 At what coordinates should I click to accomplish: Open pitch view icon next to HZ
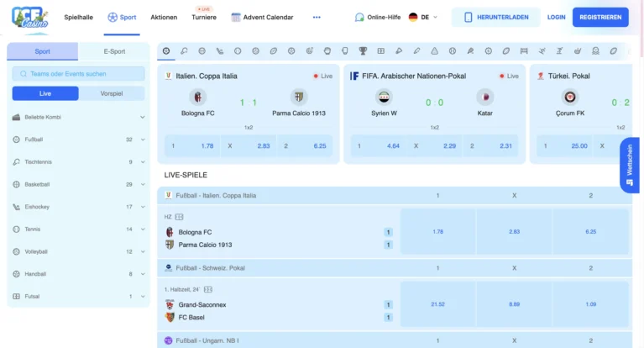coord(180,217)
